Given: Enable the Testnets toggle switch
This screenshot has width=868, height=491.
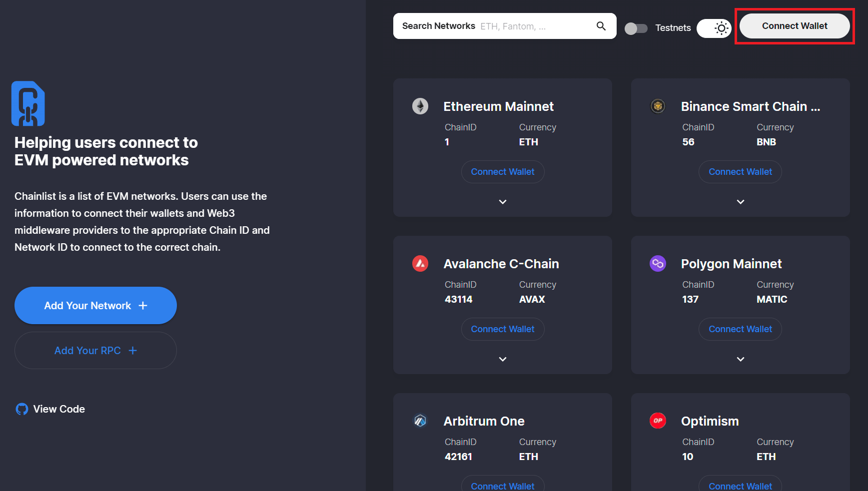Looking at the screenshot, I should pos(636,28).
